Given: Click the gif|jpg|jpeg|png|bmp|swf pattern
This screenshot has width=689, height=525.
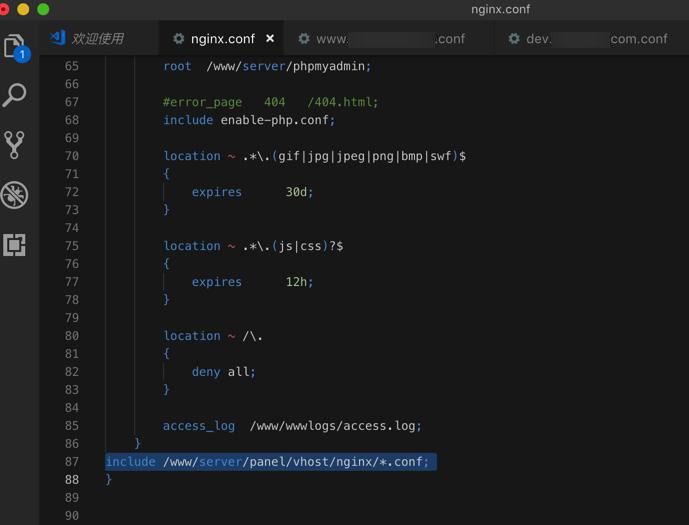Looking at the screenshot, I should click(x=365, y=156).
